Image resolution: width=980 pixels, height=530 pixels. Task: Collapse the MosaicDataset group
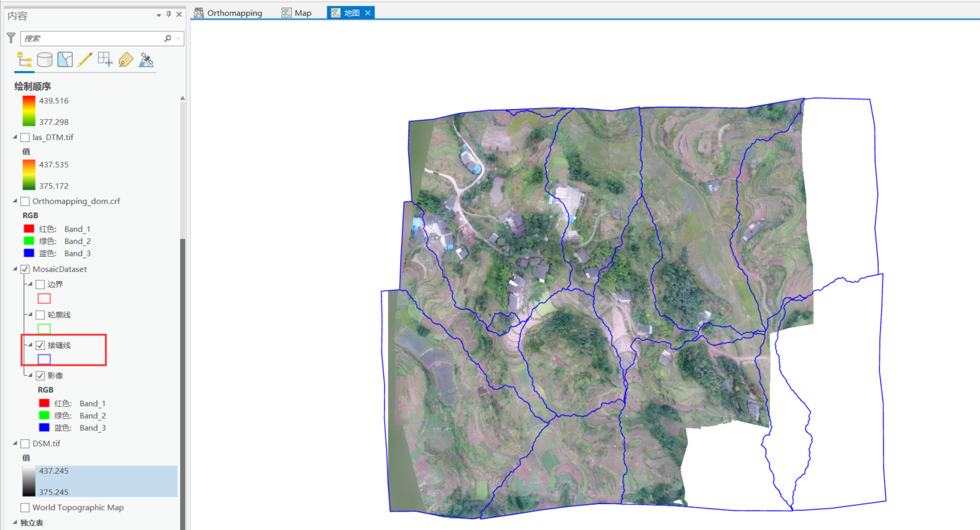pyautogui.click(x=15, y=269)
